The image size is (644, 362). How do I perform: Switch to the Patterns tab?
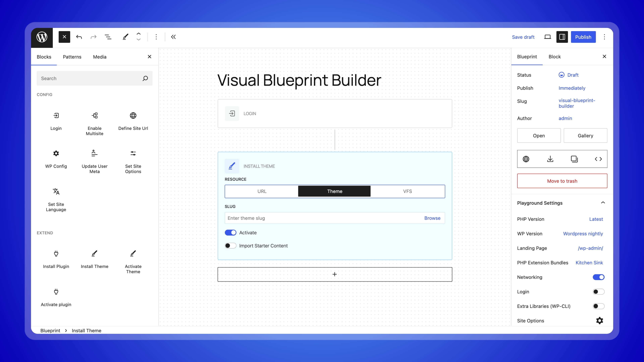click(x=72, y=57)
